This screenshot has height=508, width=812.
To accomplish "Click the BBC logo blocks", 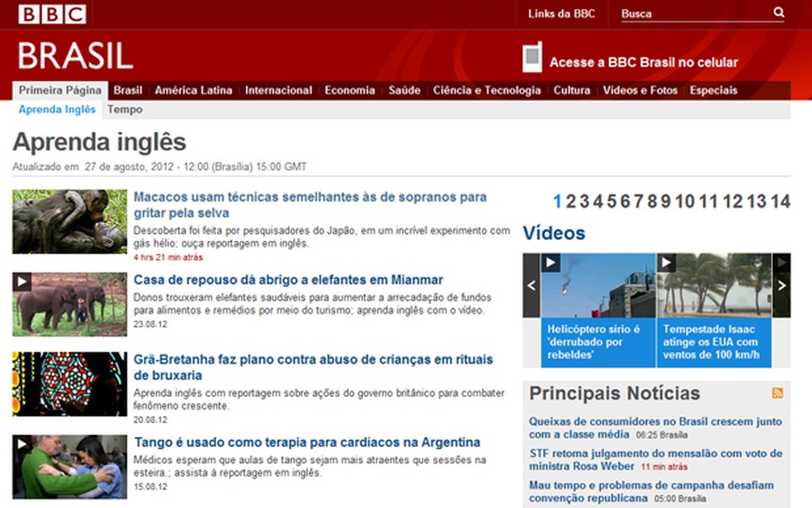I will [x=51, y=13].
